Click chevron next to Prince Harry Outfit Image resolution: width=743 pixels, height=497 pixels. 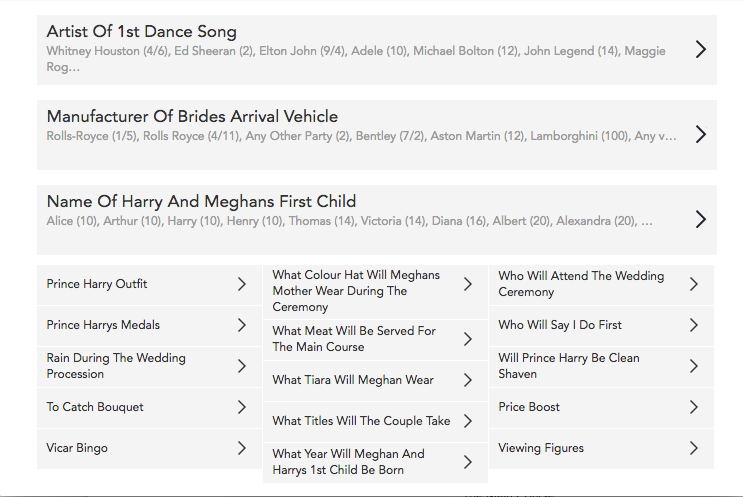(242, 284)
